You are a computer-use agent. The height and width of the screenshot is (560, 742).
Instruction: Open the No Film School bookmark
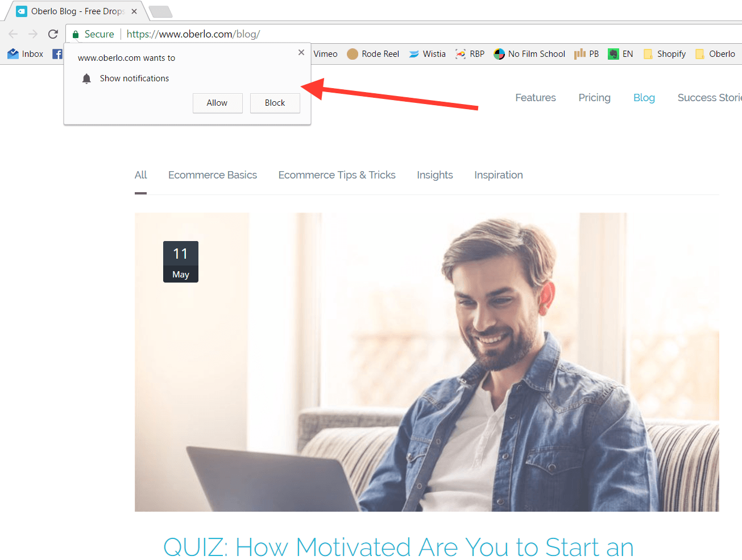click(529, 54)
